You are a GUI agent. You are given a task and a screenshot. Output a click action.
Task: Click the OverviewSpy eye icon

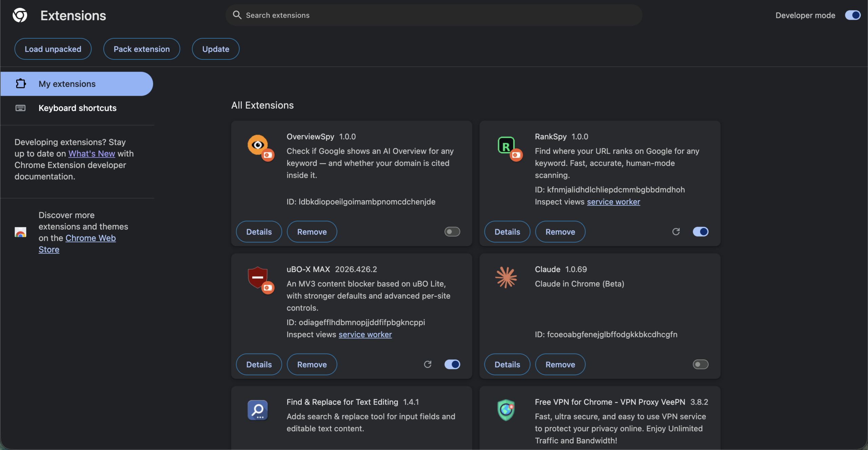pyautogui.click(x=258, y=145)
